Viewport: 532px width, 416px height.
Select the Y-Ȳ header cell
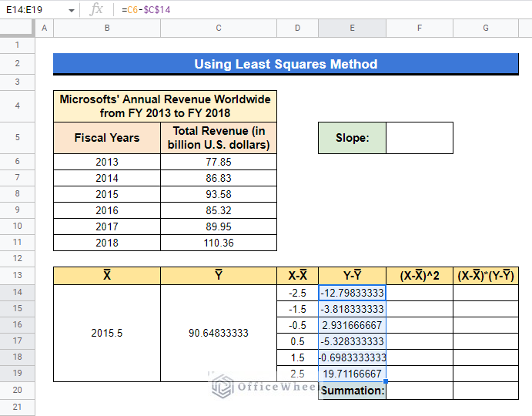[352, 276]
